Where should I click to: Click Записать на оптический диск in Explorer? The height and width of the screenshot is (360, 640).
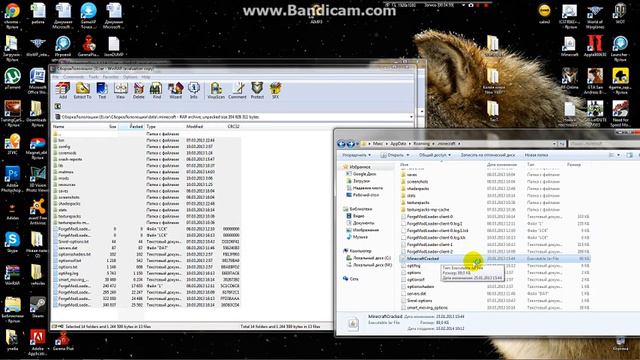488,155
